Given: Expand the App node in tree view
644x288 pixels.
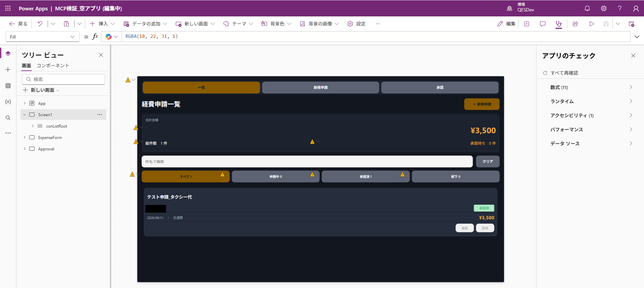Looking at the screenshot, I should click(x=24, y=103).
